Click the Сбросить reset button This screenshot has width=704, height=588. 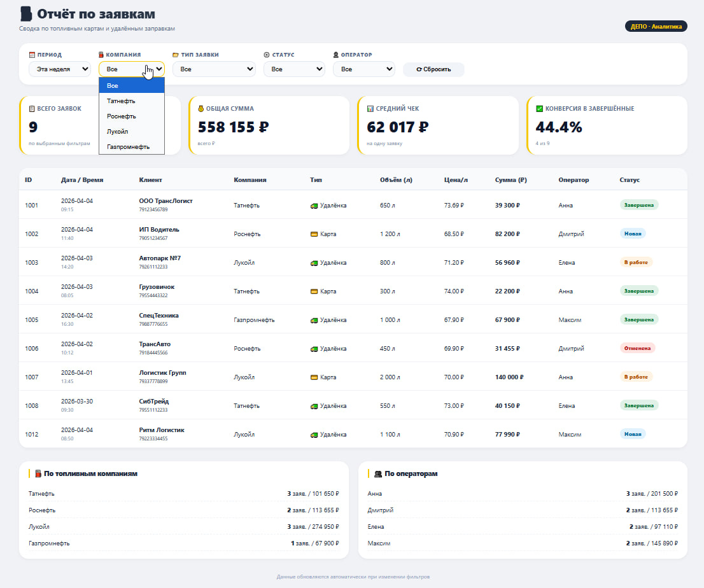[433, 69]
